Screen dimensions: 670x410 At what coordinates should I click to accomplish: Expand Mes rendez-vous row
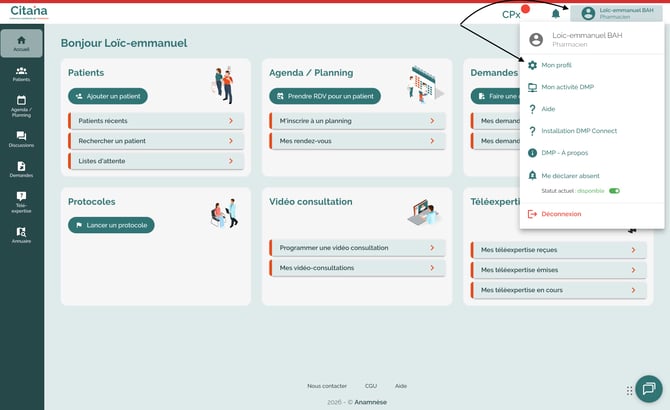[x=357, y=141]
